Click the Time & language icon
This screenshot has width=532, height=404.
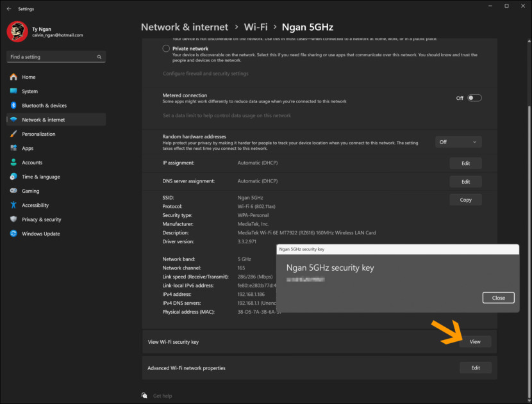pos(14,177)
